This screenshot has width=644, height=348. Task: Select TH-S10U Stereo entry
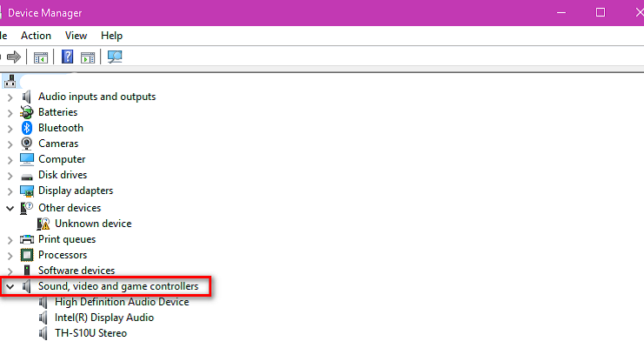[90, 333]
